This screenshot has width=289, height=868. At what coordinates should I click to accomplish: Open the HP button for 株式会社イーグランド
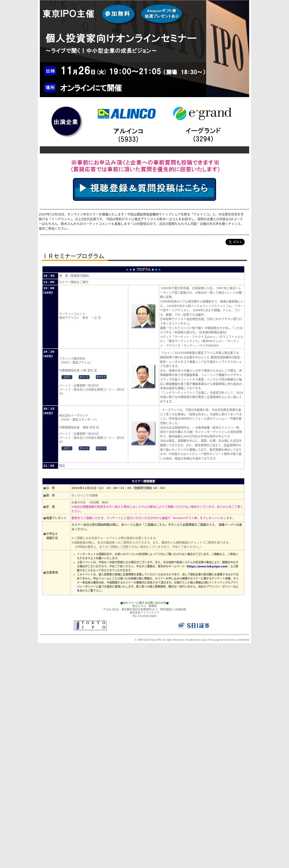(x=67, y=448)
